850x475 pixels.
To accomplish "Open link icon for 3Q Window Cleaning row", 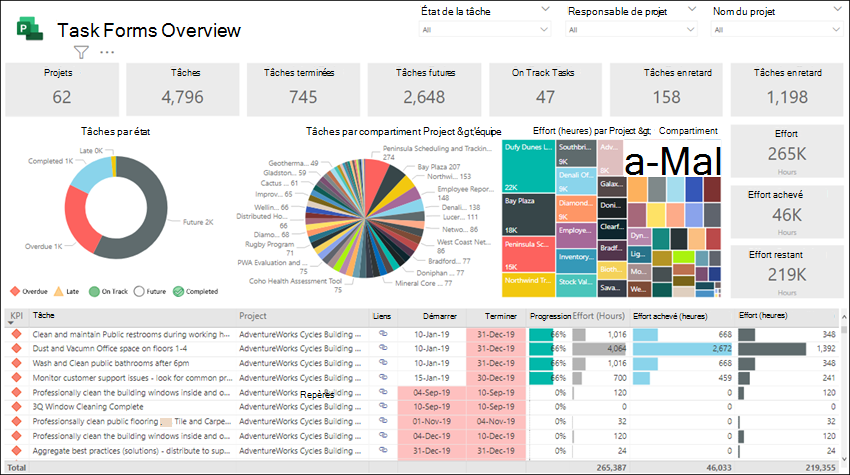I will pos(383,406).
